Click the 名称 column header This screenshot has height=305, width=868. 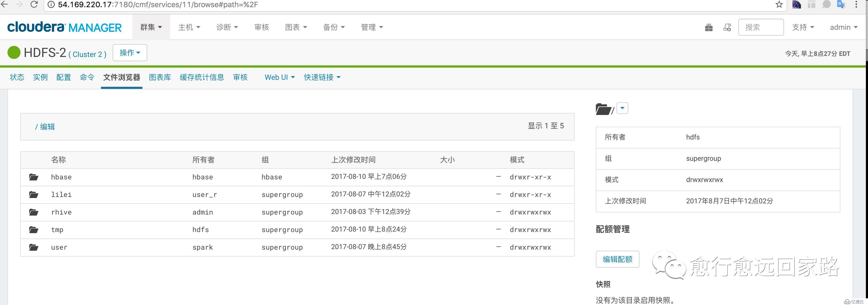tap(58, 160)
